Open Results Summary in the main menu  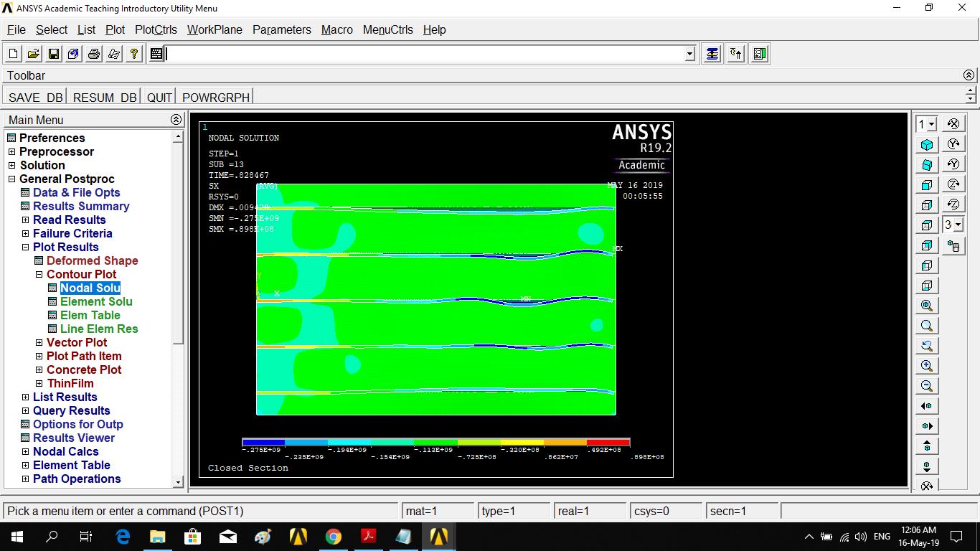(81, 206)
